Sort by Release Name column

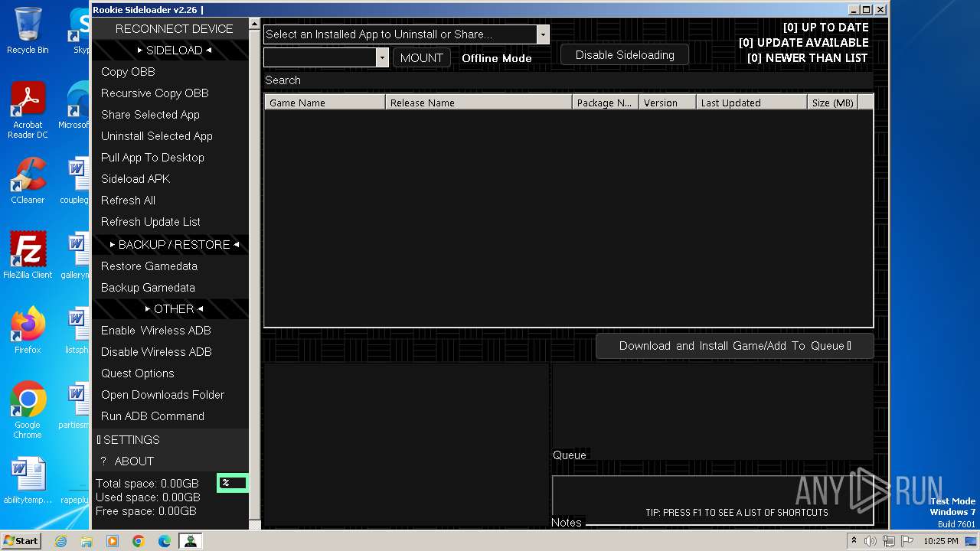pyautogui.click(x=479, y=103)
